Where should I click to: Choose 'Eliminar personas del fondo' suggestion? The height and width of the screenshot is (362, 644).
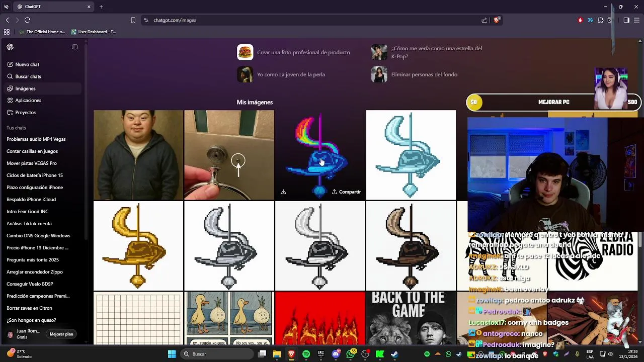(x=415, y=74)
